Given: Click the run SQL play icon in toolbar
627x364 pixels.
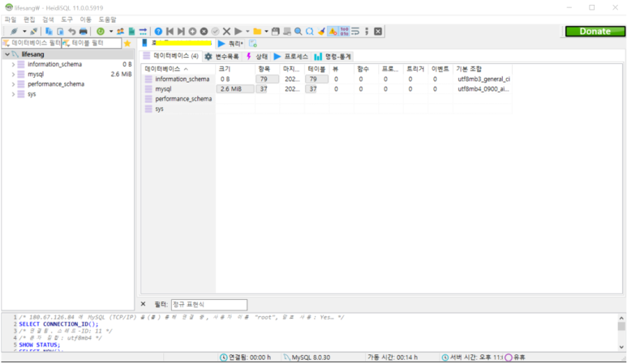Looking at the screenshot, I should coord(238,31).
